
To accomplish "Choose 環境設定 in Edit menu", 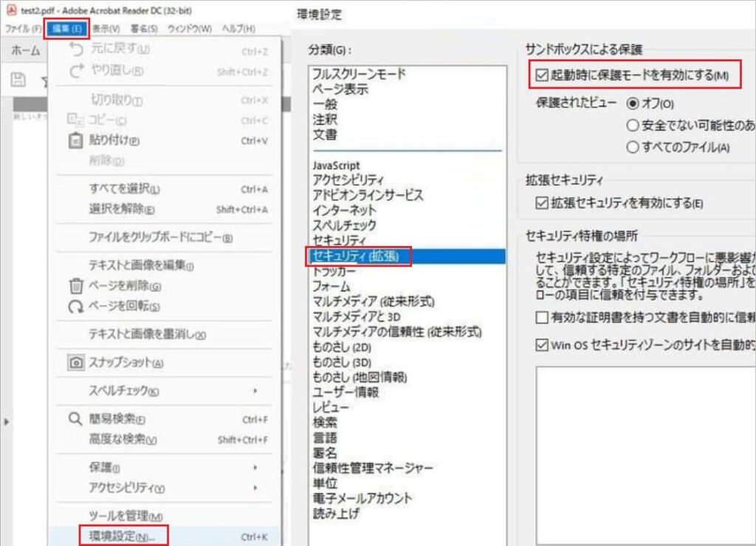I will (164, 536).
